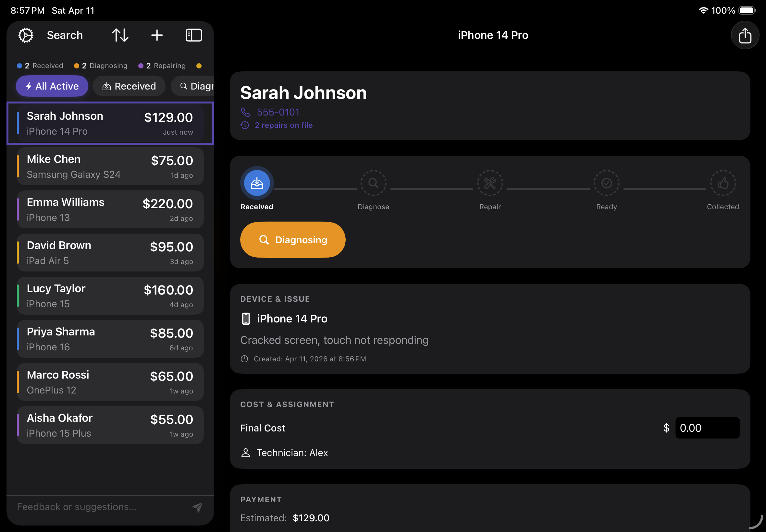This screenshot has width=766, height=532.
Task: Toggle the sidebar layout icon
Action: click(x=194, y=35)
